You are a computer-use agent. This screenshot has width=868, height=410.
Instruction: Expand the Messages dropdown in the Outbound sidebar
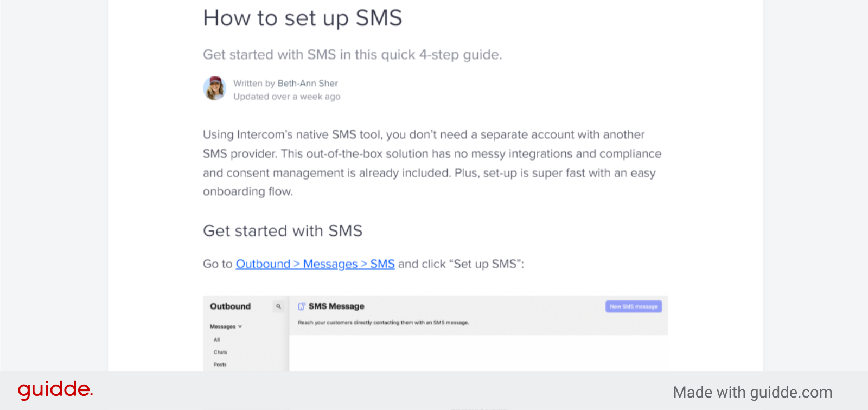point(224,326)
